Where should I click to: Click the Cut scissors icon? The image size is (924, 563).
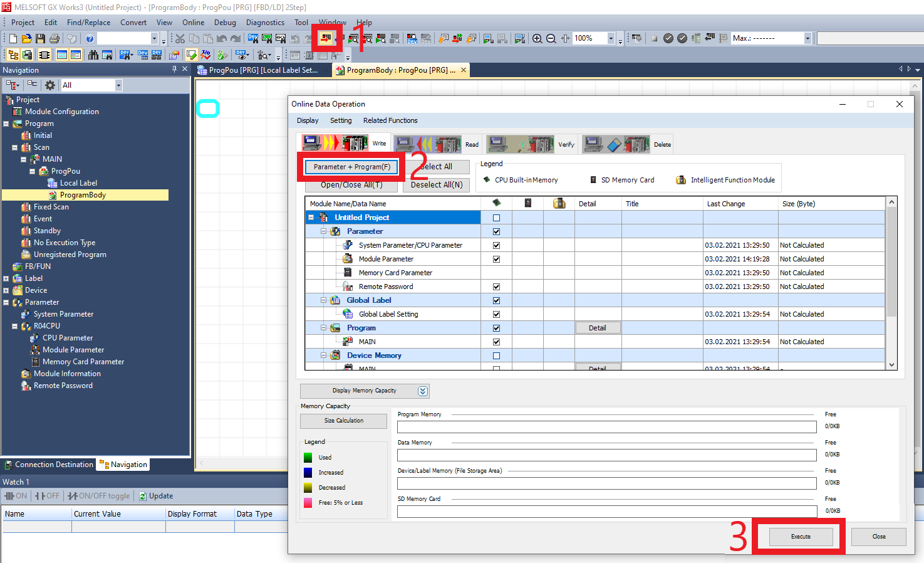[x=180, y=39]
